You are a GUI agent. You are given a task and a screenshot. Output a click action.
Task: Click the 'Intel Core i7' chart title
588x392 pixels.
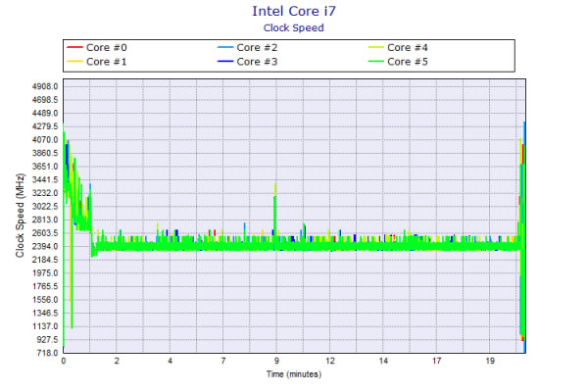tap(294, 11)
